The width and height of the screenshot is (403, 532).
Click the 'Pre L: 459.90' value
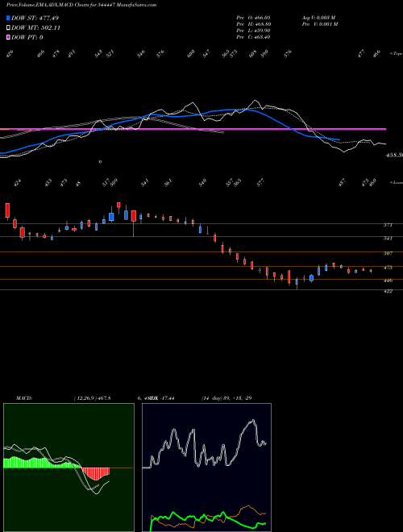click(253, 31)
